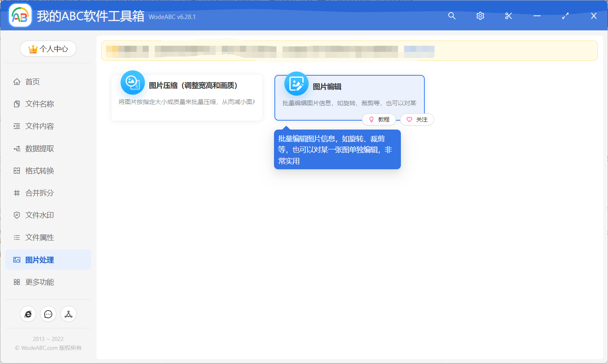Click the 文件水印 watermark tool icon
The height and width of the screenshot is (364, 608).
pyautogui.click(x=16, y=215)
